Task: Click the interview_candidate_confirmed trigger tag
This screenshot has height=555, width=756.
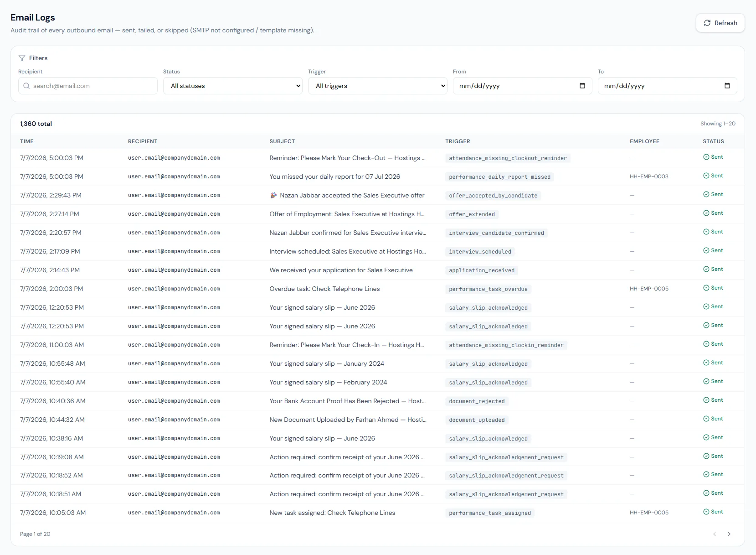Action: [x=496, y=233]
